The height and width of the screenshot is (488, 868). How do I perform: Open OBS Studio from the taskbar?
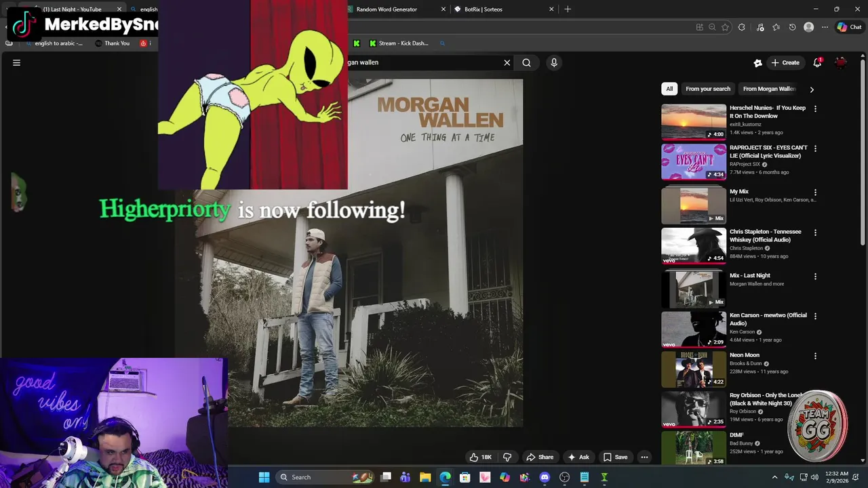click(x=564, y=477)
